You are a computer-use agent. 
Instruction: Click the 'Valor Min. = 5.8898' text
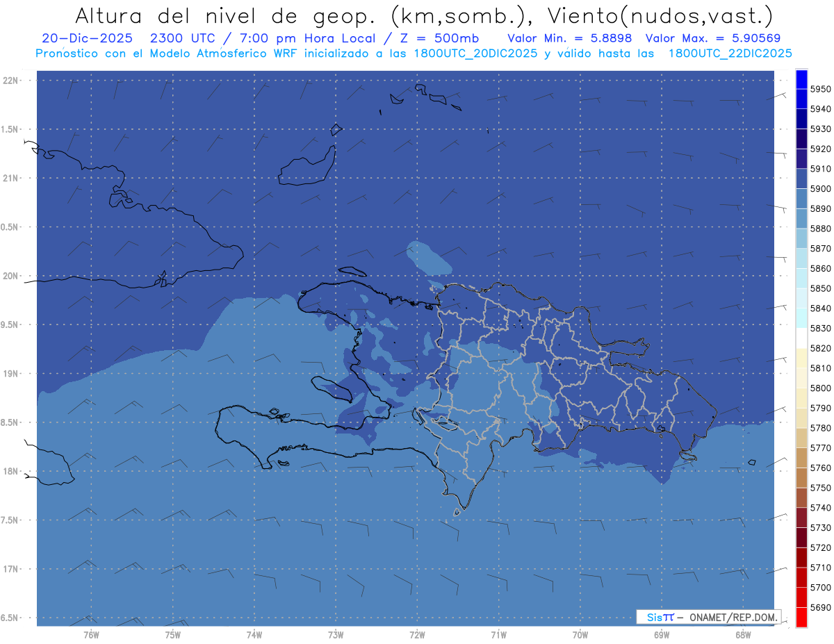click(569, 38)
